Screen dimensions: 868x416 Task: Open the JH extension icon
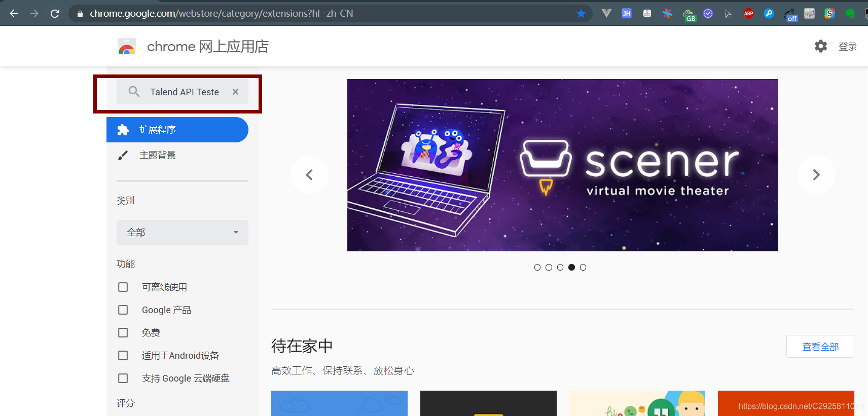tap(627, 14)
